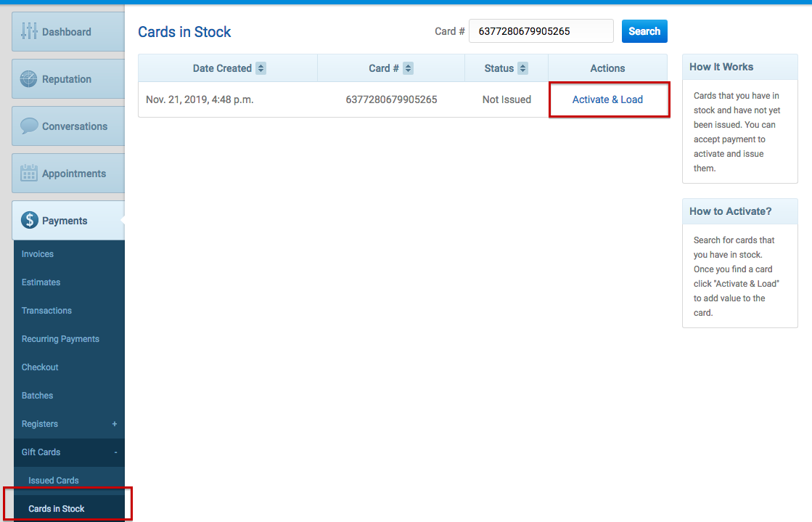Image resolution: width=812 pixels, height=522 pixels.
Task: Click the Reputation globe icon
Action: [28, 79]
